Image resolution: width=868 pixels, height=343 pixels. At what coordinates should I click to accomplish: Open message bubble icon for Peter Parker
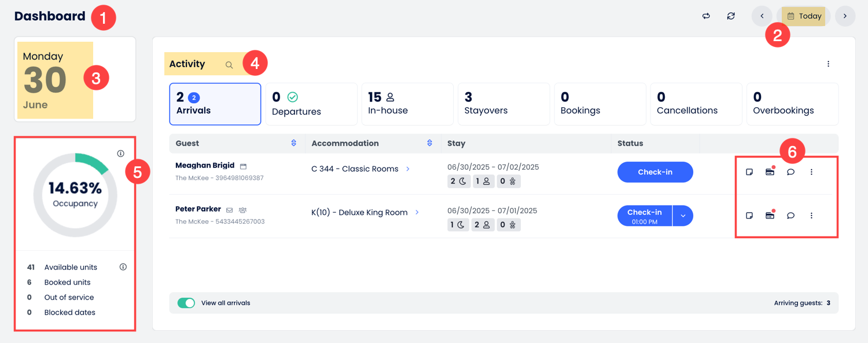pyautogui.click(x=790, y=216)
